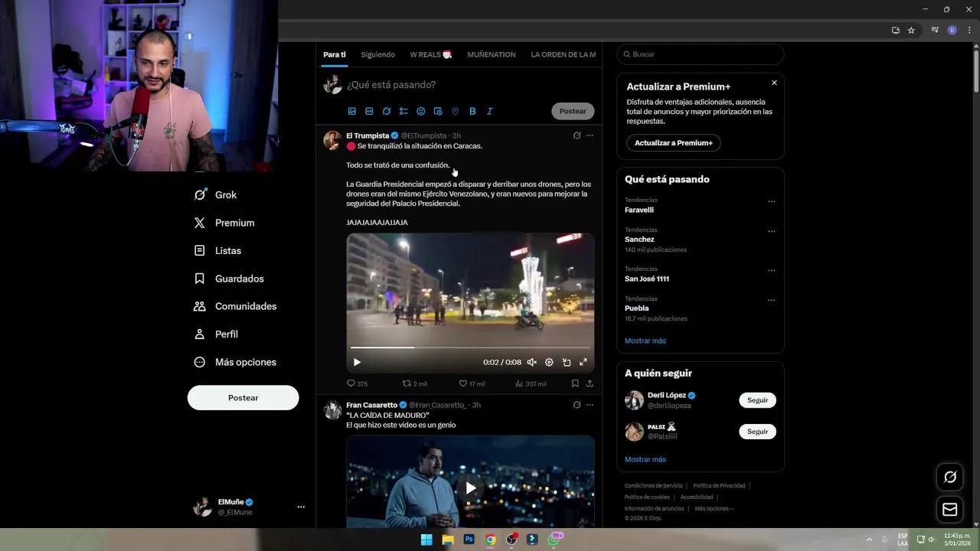This screenshot has width=980, height=551.
Task: Open Listas in the sidebar
Action: click(217, 250)
